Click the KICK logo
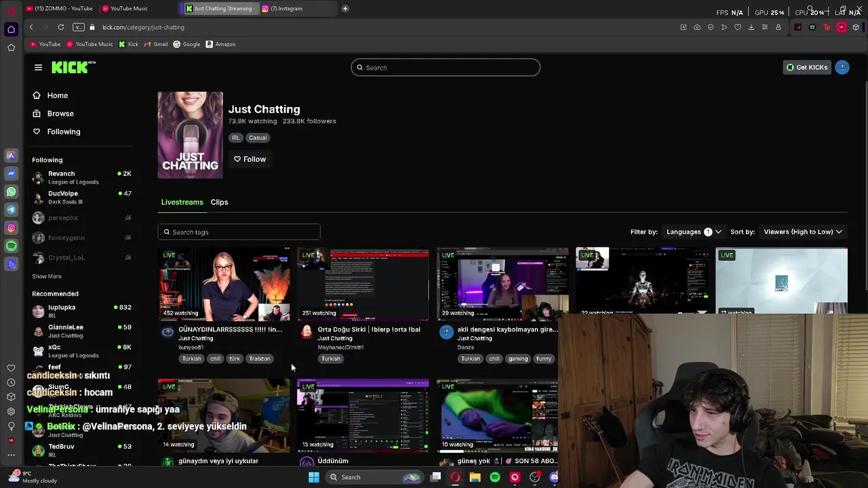The height and width of the screenshot is (488, 868). point(73,67)
